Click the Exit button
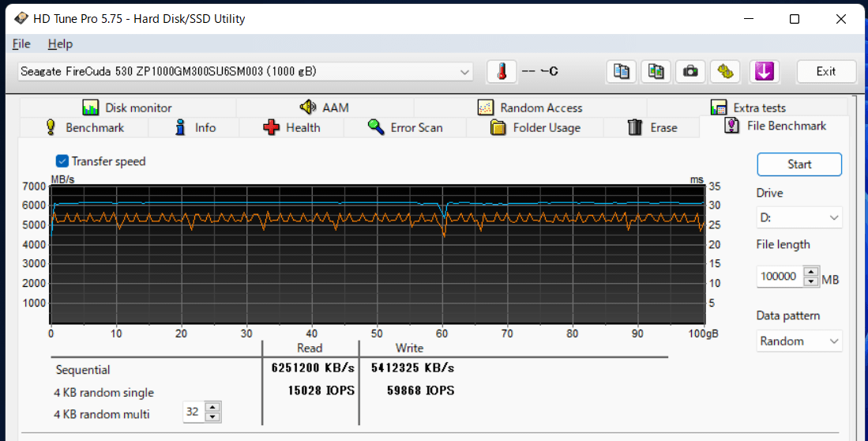Viewport: 868px width, 441px height. point(826,71)
